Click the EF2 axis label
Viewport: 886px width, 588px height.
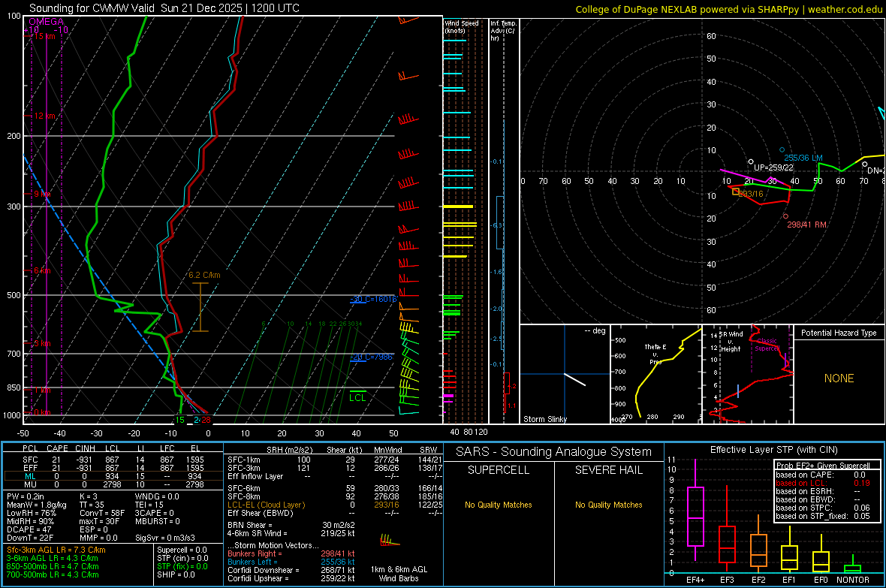coord(758,580)
